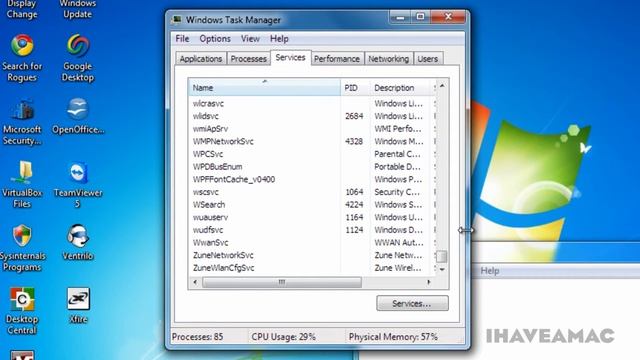Click the Task Manager title bar icon
Screen dimensions: 640x360
tap(177, 20)
